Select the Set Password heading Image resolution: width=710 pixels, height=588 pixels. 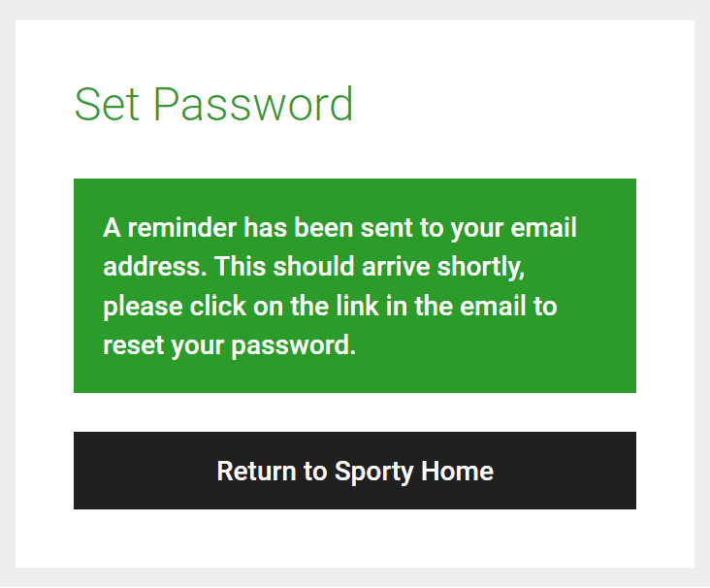(213, 104)
